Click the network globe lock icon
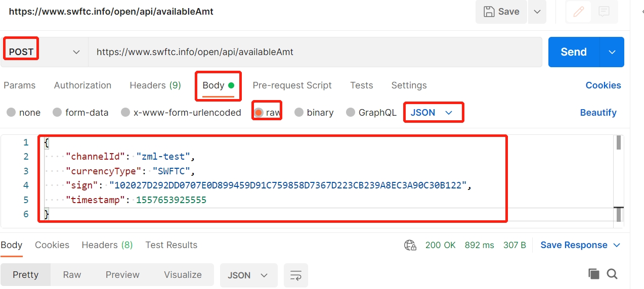The width and height of the screenshot is (644, 289). (410, 245)
